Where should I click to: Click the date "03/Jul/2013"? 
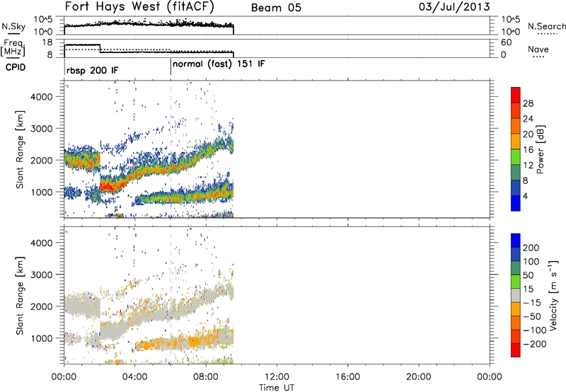coord(454,7)
